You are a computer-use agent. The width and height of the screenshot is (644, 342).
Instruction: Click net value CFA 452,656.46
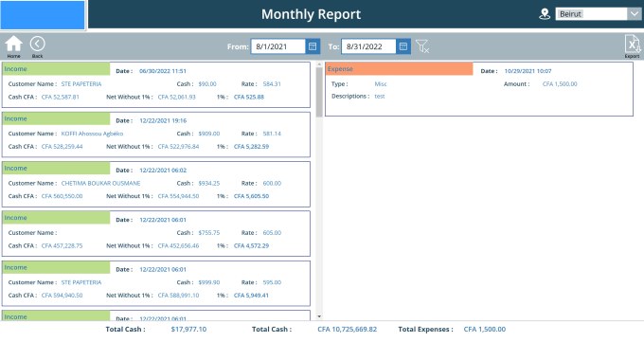point(178,245)
